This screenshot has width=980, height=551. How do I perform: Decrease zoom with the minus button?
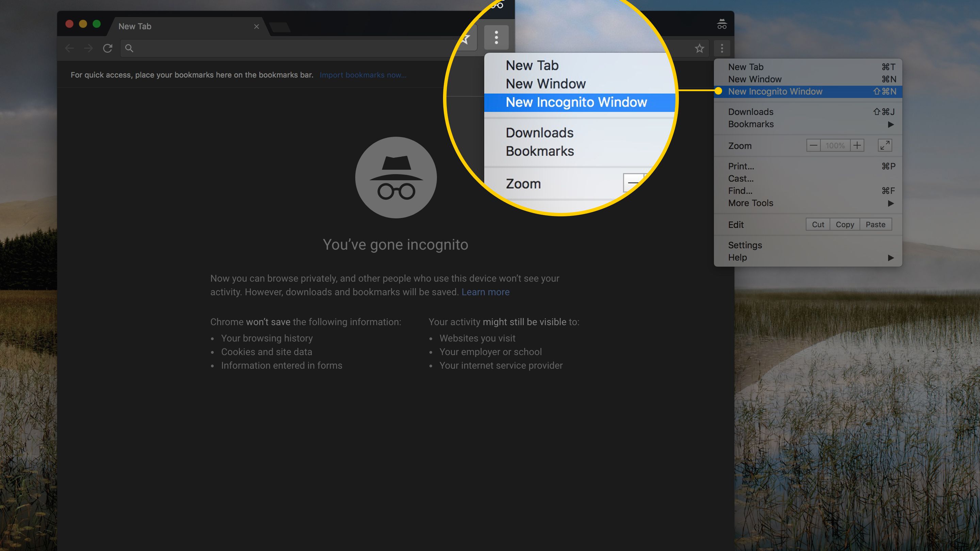coord(813,145)
